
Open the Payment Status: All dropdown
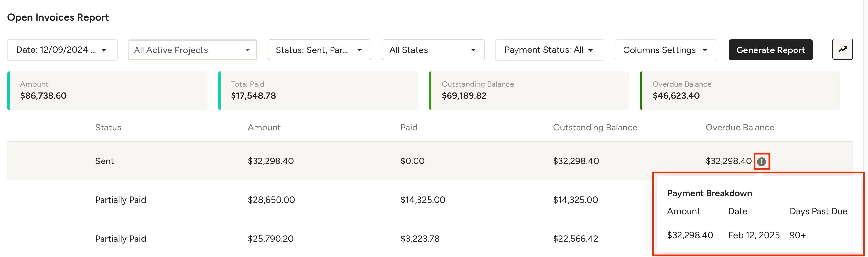pos(549,50)
